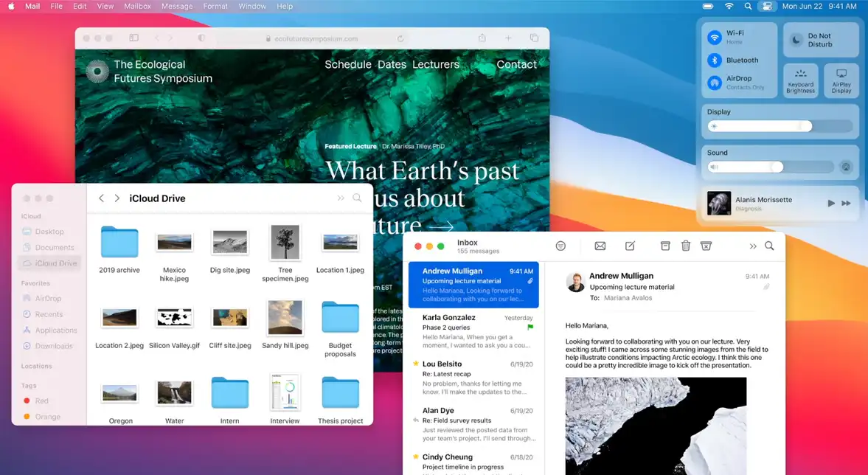Skip forward on Alanis Morissette track
This screenshot has width=868, height=475.
[x=847, y=203]
